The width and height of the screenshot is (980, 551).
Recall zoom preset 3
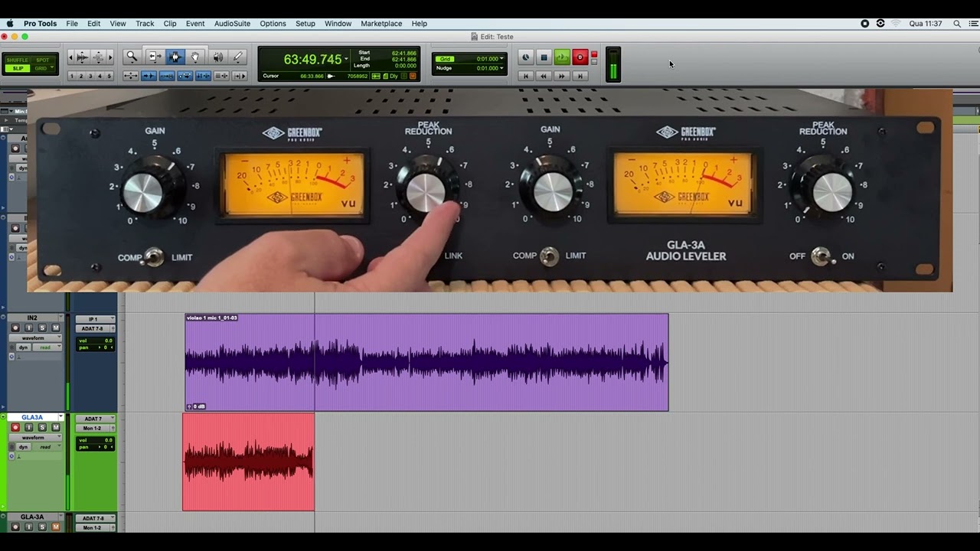point(90,76)
